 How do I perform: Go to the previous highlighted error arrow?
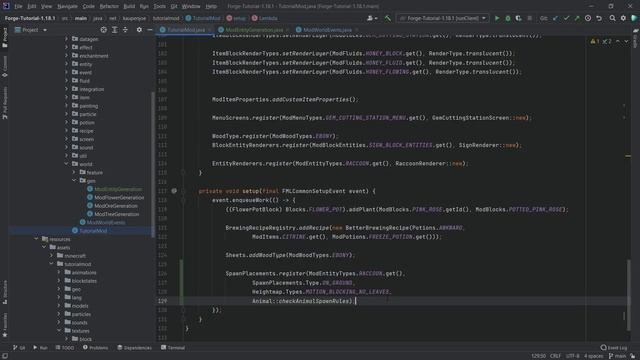(x=618, y=41)
